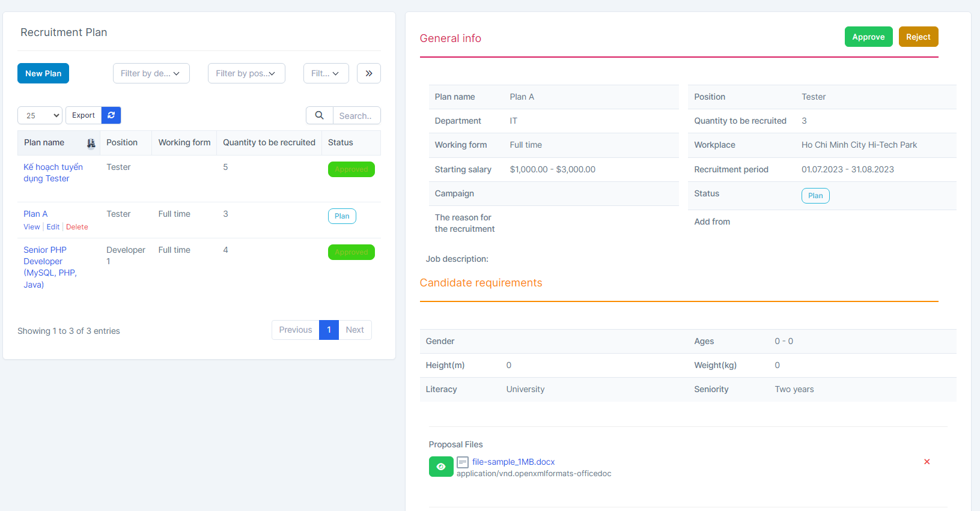Open the Filter by department dropdown
Viewport: 980px width, 511px height.
pyautogui.click(x=151, y=73)
